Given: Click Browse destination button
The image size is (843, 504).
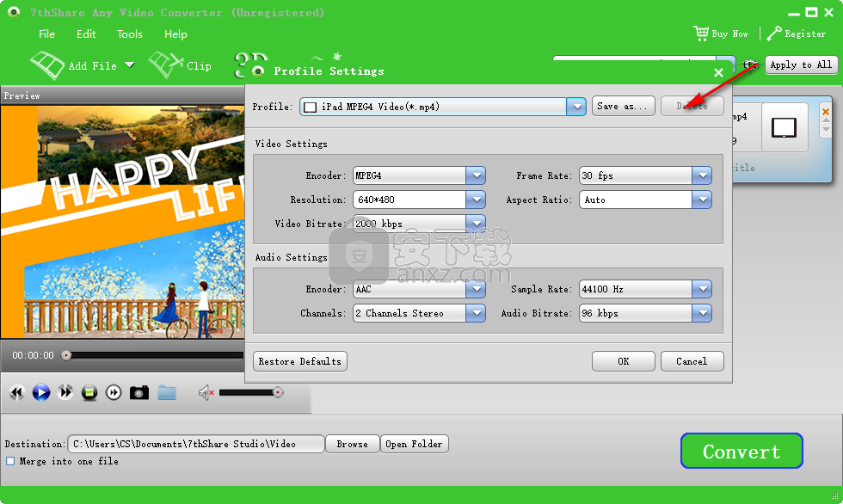Looking at the screenshot, I should point(352,444).
